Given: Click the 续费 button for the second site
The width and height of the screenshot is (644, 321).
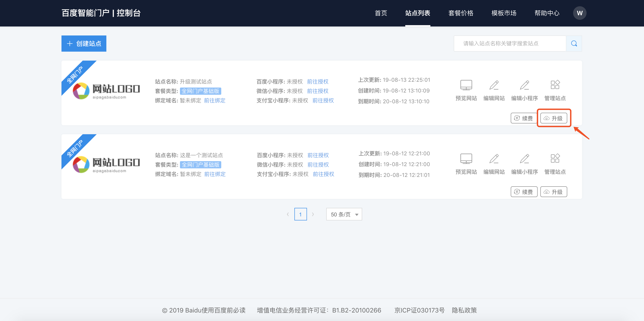Looking at the screenshot, I should (x=524, y=192).
